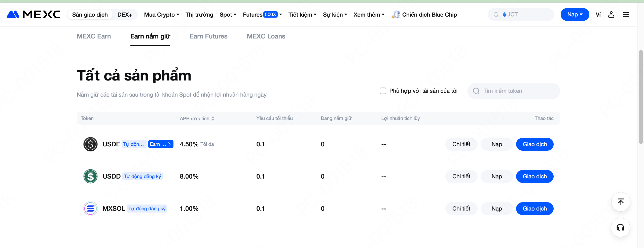Click the page vertical scrollbar
This screenshot has width=644, height=248.
click(641, 97)
